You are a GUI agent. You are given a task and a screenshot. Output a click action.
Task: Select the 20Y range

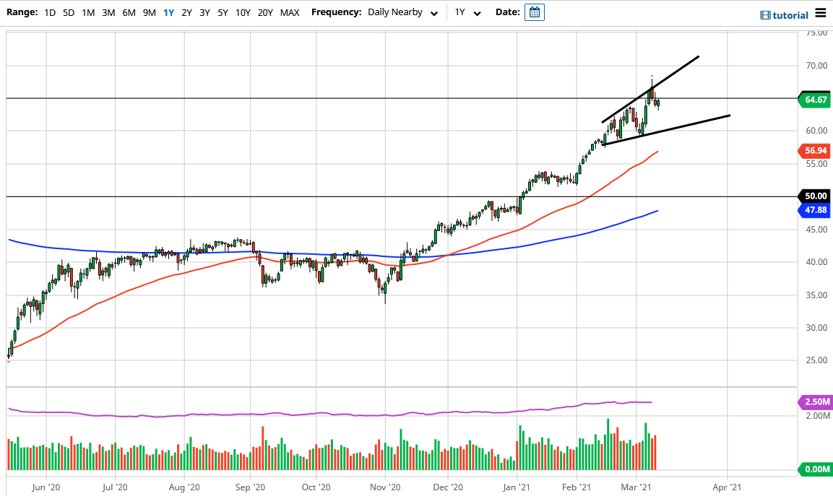[x=264, y=12]
